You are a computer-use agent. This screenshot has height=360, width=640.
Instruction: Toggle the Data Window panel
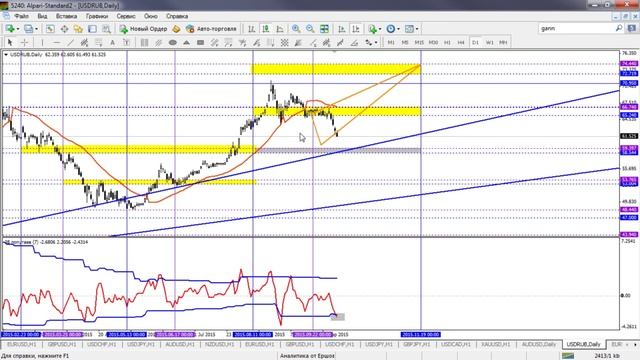pos(64,29)
